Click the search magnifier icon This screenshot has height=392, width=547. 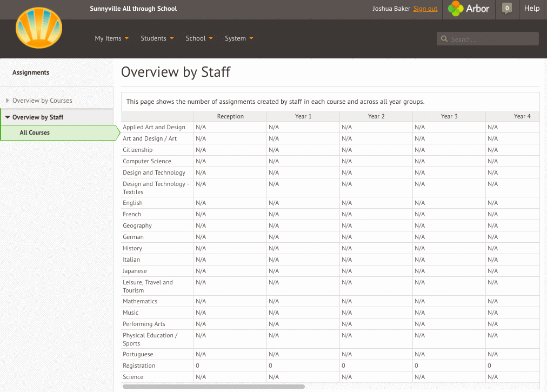coord(444,39)
